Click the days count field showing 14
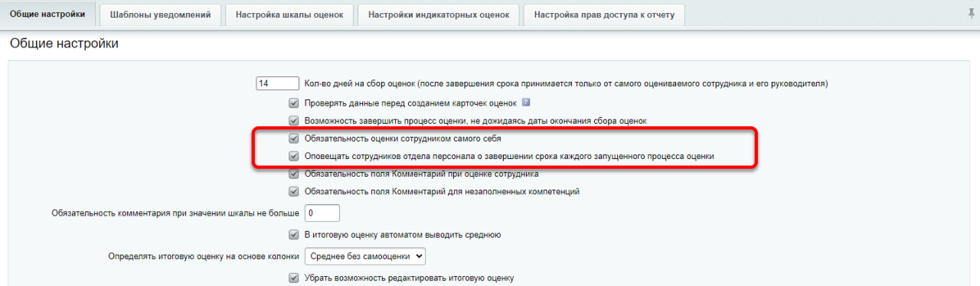 coord(277,83)
